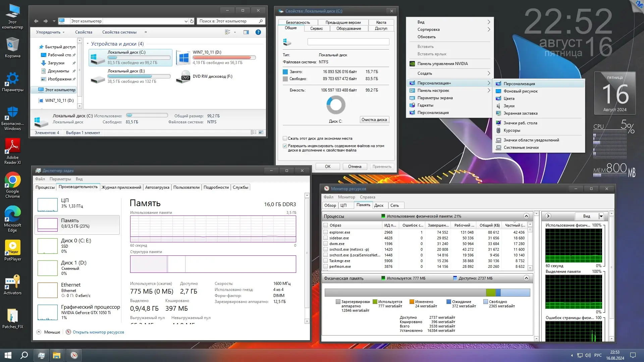
Task: Open the Вид dropdown in graphs pane
Action: pos(601,216)
